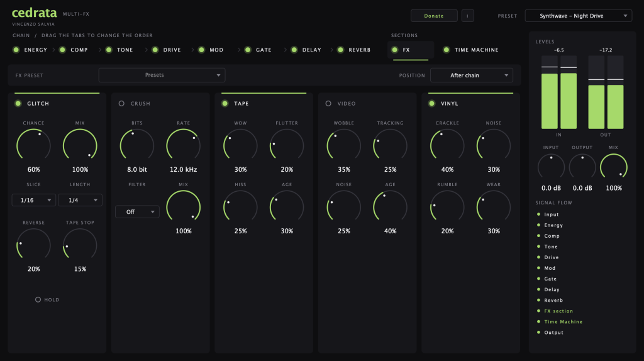The width and height of the screenshot is (644, 361).
Task: Toggle the ENERGY chain power indicator
Action: (16, 50)
